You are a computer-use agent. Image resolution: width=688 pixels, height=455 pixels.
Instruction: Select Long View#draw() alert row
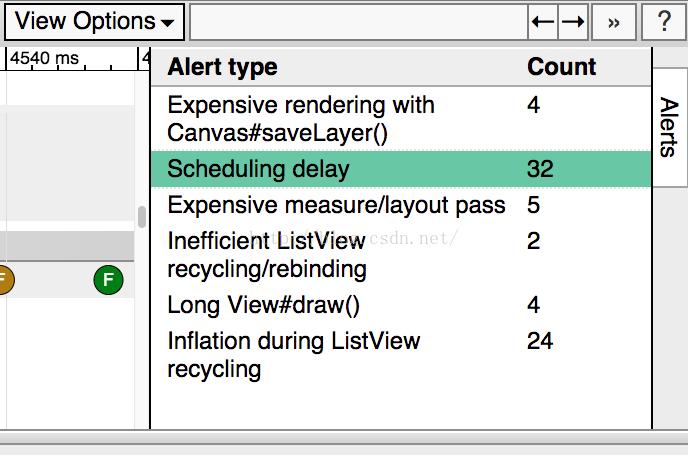pos(401,305)
